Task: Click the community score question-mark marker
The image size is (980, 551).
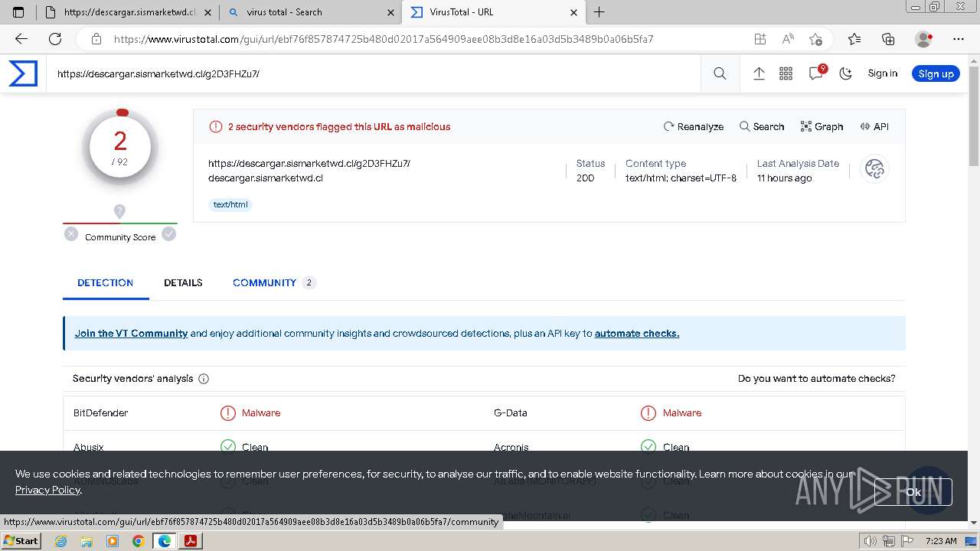Action: coord(119,211)
